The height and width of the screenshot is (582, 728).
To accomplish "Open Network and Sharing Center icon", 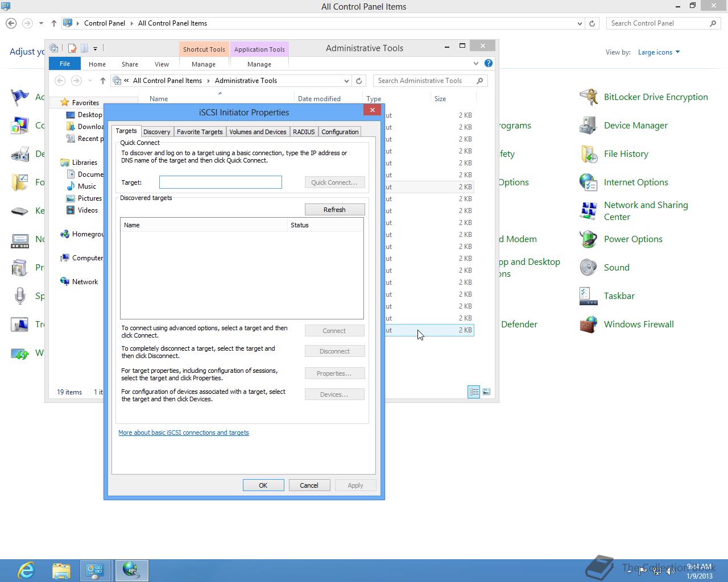I will pyautogui.click(x=588, y=211).
